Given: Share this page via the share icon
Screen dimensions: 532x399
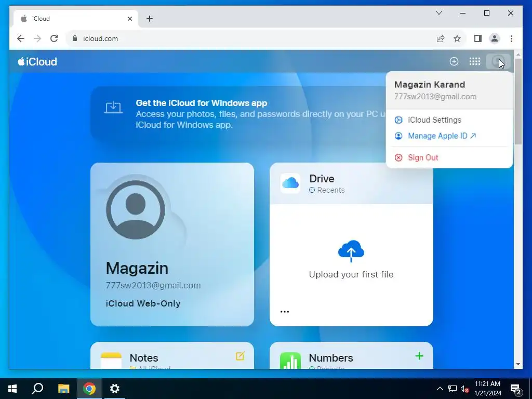Looking at the screenshot, I should [x=441, y=38].
